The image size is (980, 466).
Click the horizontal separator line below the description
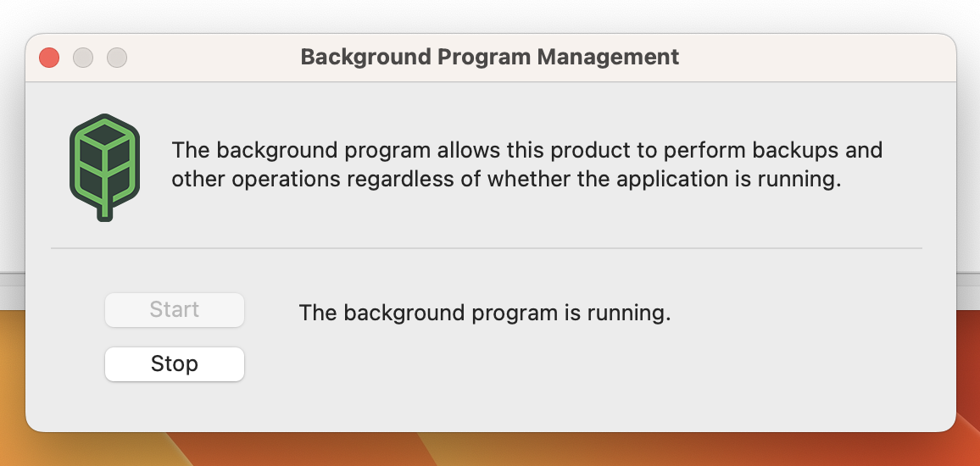click(x=487, y=248)
